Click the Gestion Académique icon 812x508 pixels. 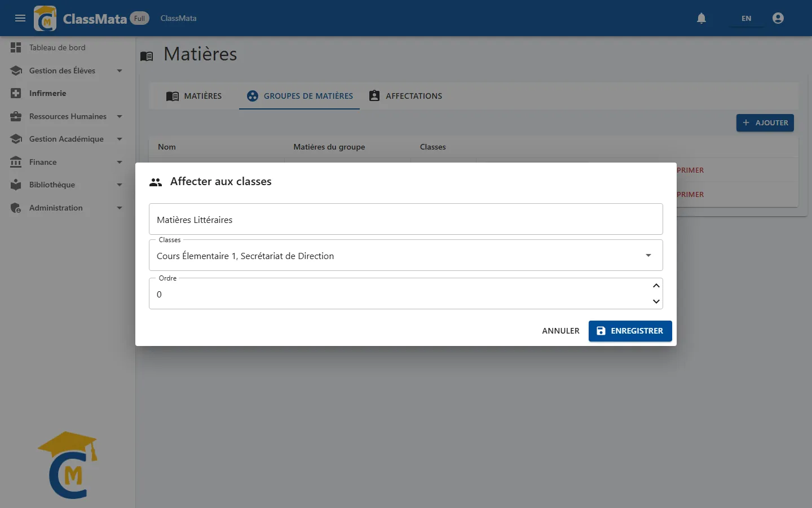click(16, 139)
